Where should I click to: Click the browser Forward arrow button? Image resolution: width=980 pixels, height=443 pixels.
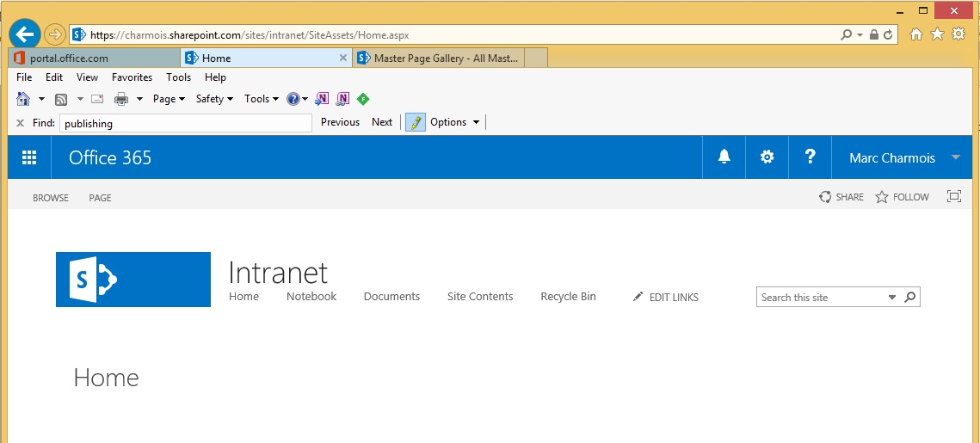click(x=55, y=34)
